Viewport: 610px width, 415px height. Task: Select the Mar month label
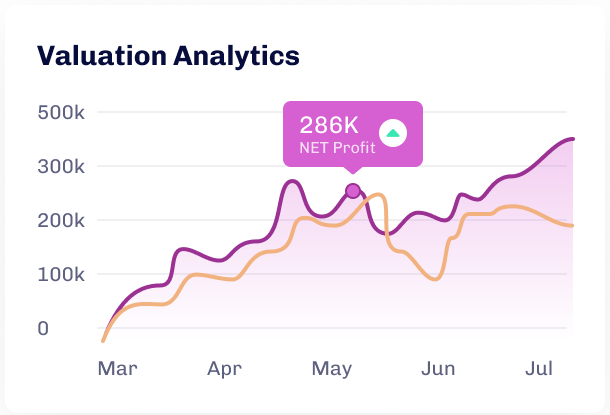pos(117,370)
